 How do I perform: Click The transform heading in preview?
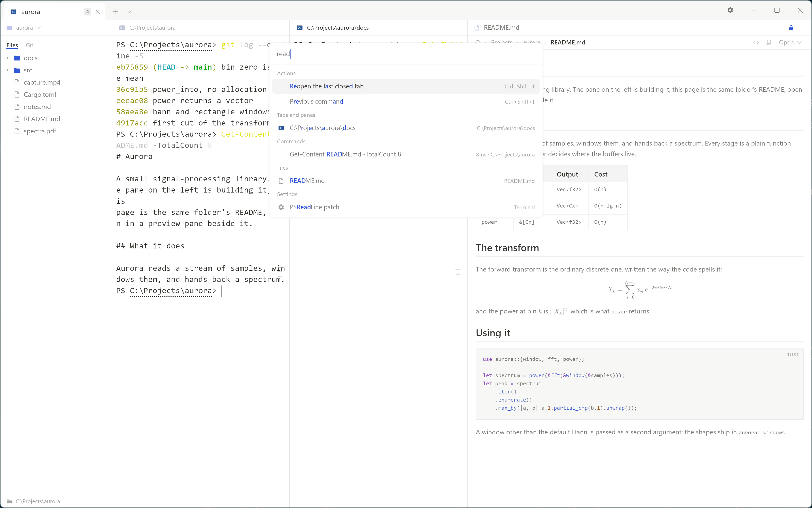tap(507, 248)
